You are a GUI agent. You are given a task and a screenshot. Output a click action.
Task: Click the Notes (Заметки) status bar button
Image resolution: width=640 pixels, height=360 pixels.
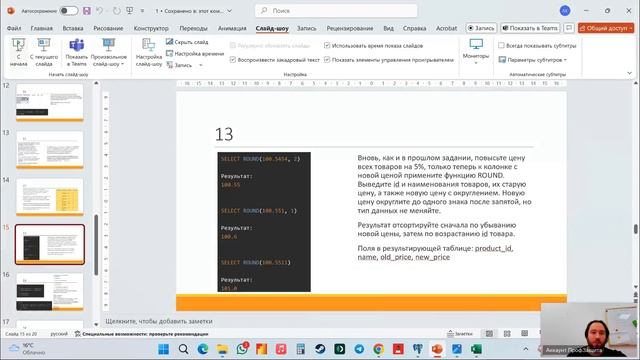[460, 333]
